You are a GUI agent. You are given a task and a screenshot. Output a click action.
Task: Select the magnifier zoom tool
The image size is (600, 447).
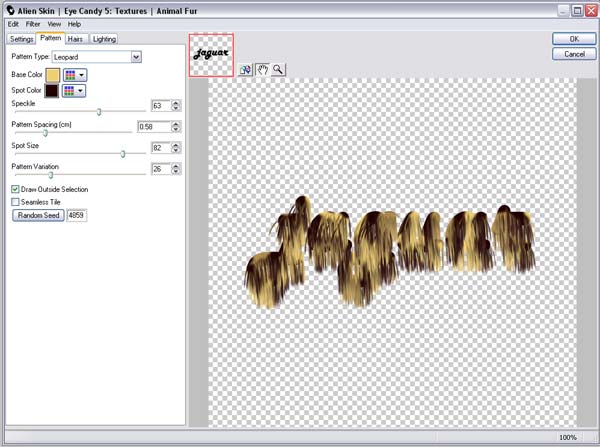click(278, 70)
